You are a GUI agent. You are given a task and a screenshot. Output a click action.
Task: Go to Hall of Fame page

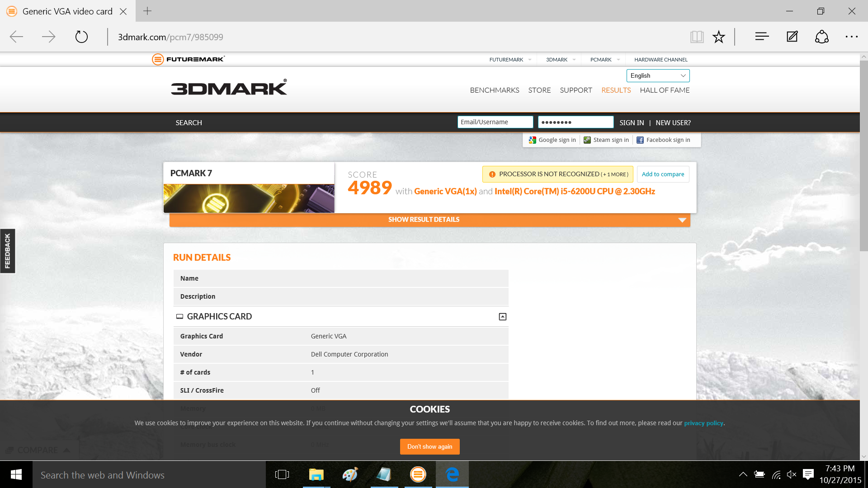click(x=664, y=90)
